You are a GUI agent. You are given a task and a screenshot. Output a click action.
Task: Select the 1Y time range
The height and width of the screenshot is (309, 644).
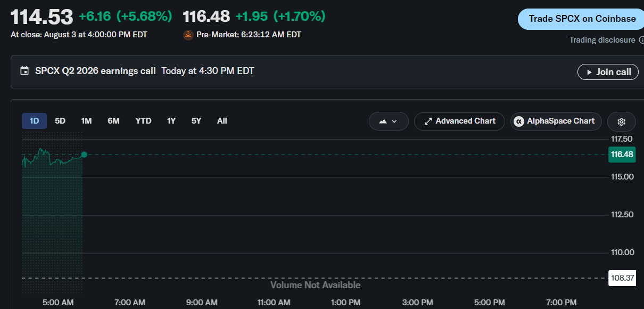(x=171, y=121)
